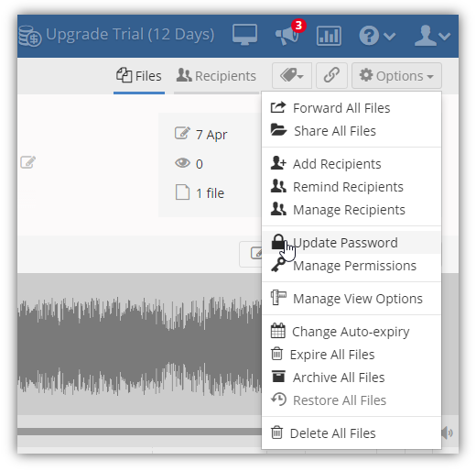The height and width of the screenshot is (471, 476).
Task: Click the edit note icon at left edge
Action: click(x=27, y=162)
